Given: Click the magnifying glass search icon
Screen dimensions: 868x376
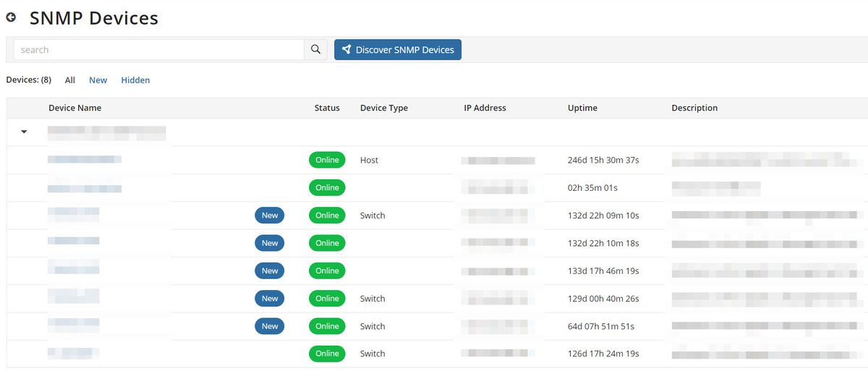Looking at the screenshot, I should [315, 49].
